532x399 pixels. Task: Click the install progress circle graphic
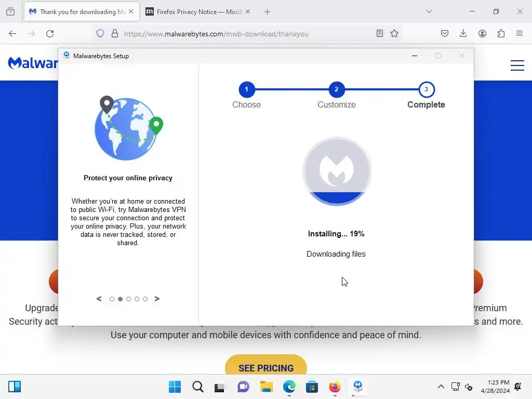pos(337,171)
